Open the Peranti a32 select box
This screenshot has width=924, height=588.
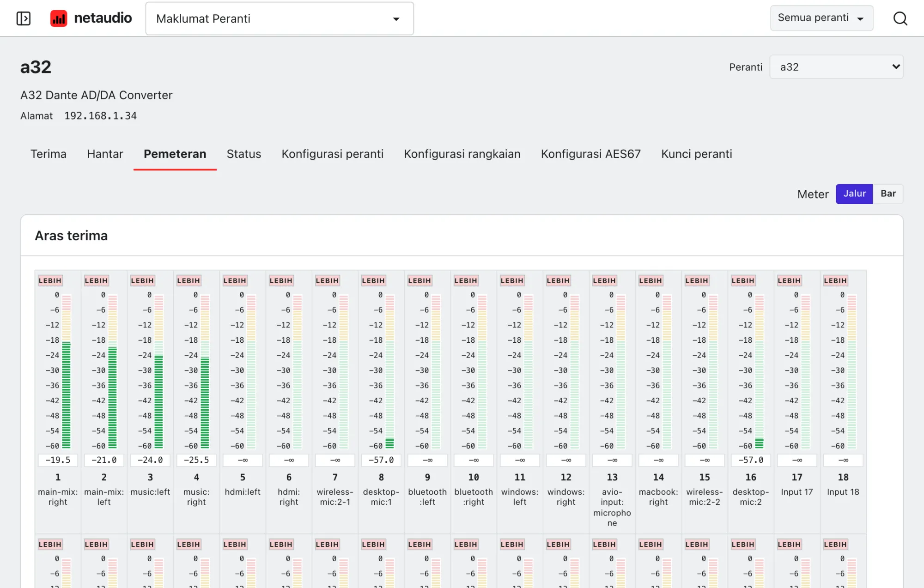pyautogui.click(x=836, y=67)
